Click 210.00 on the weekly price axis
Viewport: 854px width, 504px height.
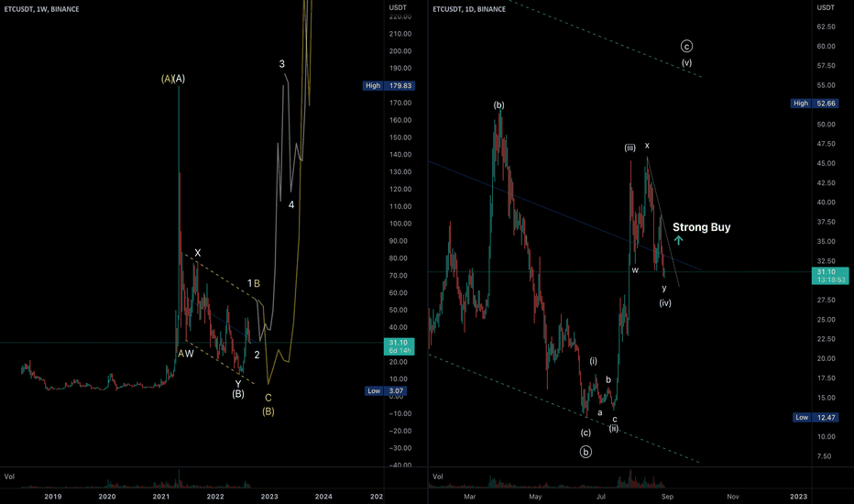coord(400,34)
